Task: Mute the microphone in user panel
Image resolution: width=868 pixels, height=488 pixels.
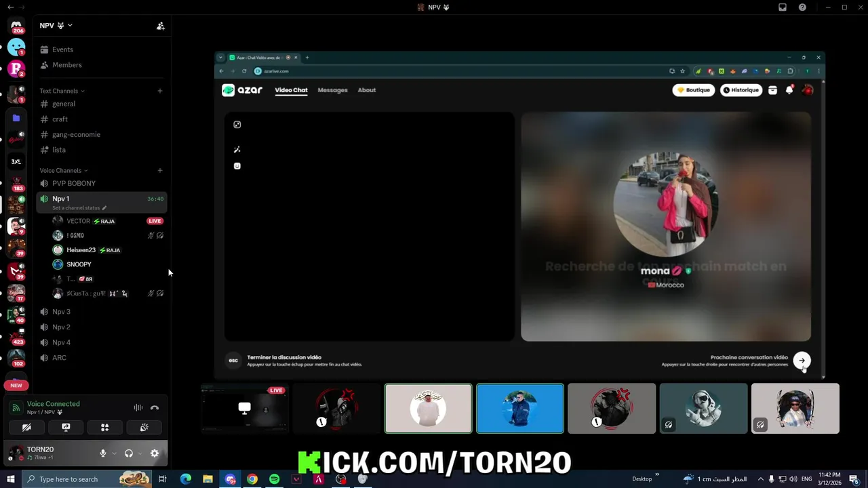Action: point(103,453)
